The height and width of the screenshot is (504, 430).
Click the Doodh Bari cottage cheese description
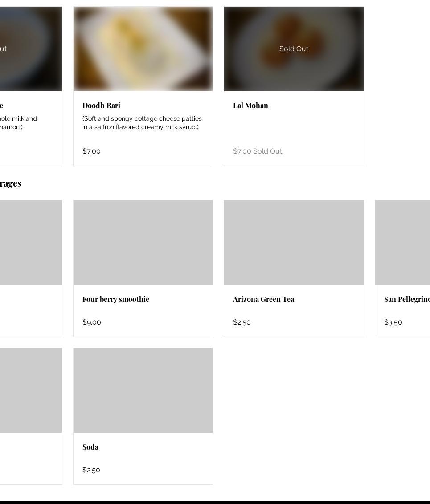coord(142,123)
